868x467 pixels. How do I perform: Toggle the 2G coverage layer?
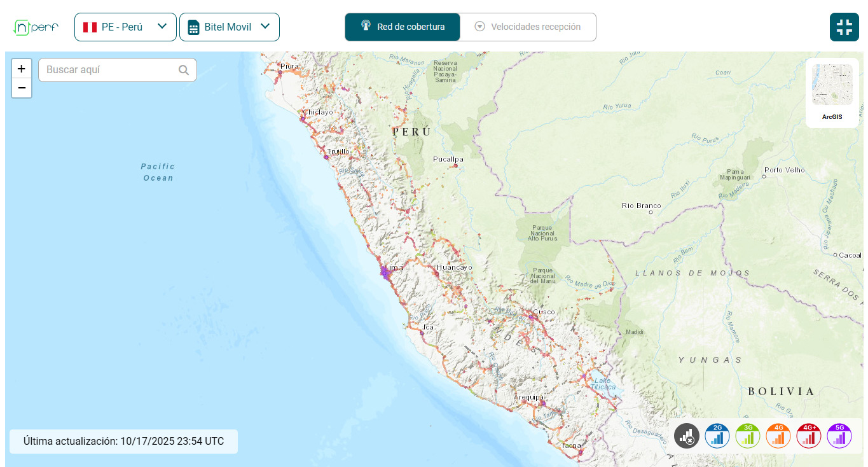point(717,436)
